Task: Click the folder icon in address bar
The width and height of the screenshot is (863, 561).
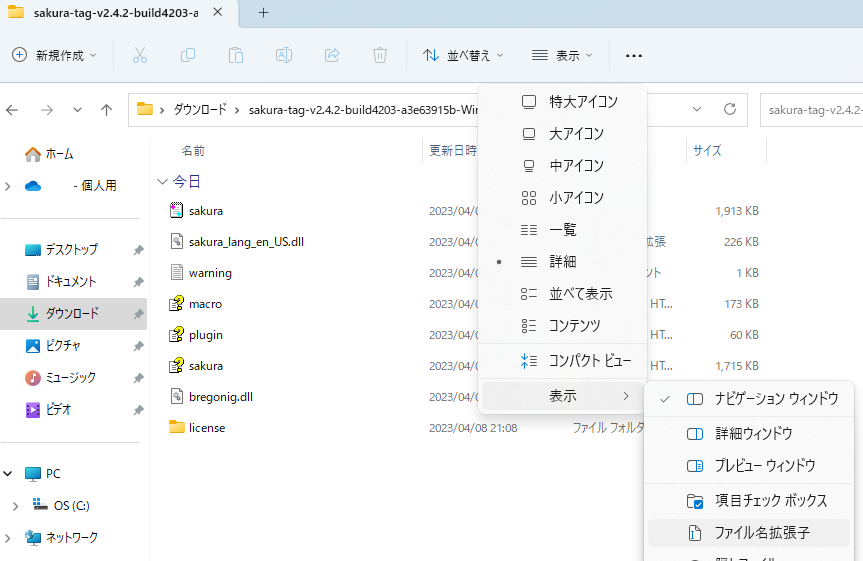Action: pos(144,109)
